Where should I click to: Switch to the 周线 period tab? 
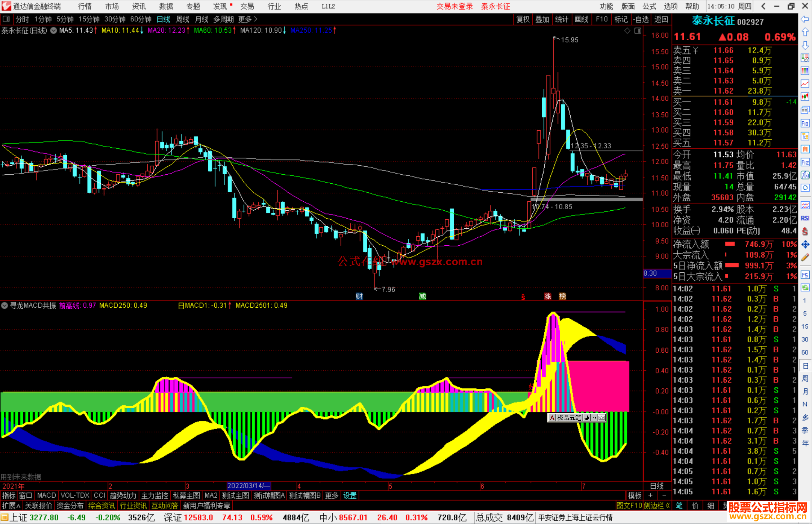[x=183, y=19]
